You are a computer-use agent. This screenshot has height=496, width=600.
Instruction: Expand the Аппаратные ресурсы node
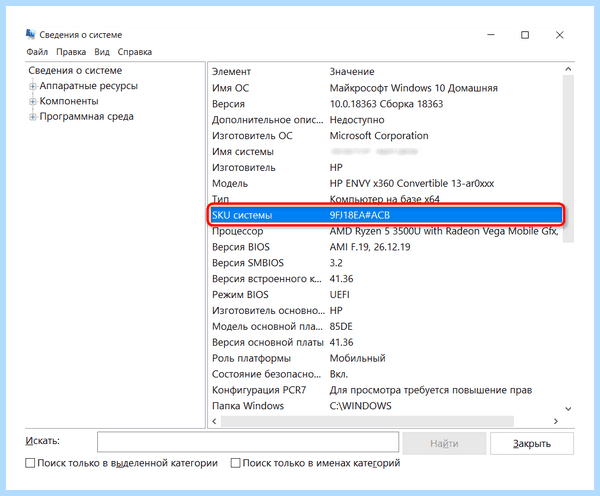33,86
